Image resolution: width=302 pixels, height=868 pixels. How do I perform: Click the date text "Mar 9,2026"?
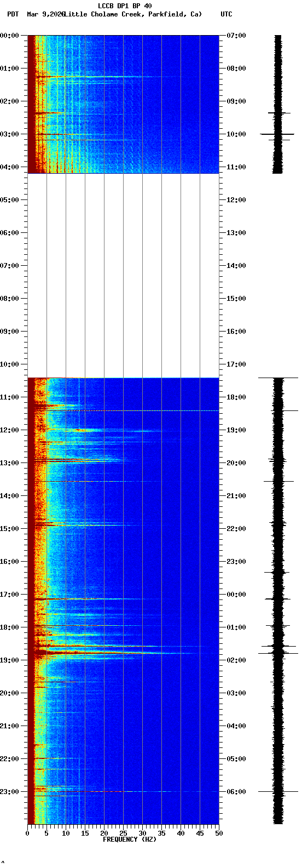pos(45,14)
